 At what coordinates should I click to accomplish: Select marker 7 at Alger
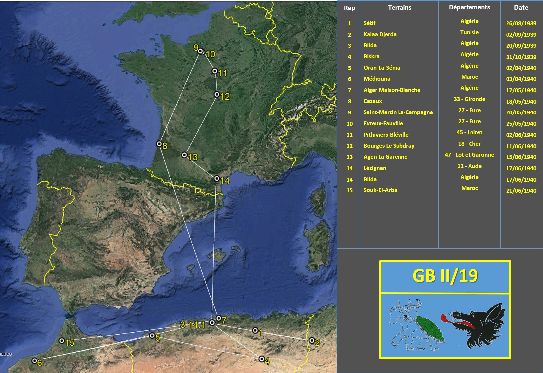(x=219, y=318)
